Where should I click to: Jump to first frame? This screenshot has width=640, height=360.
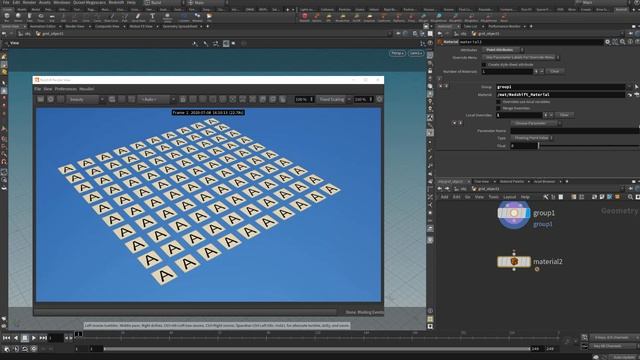point(6,338)
